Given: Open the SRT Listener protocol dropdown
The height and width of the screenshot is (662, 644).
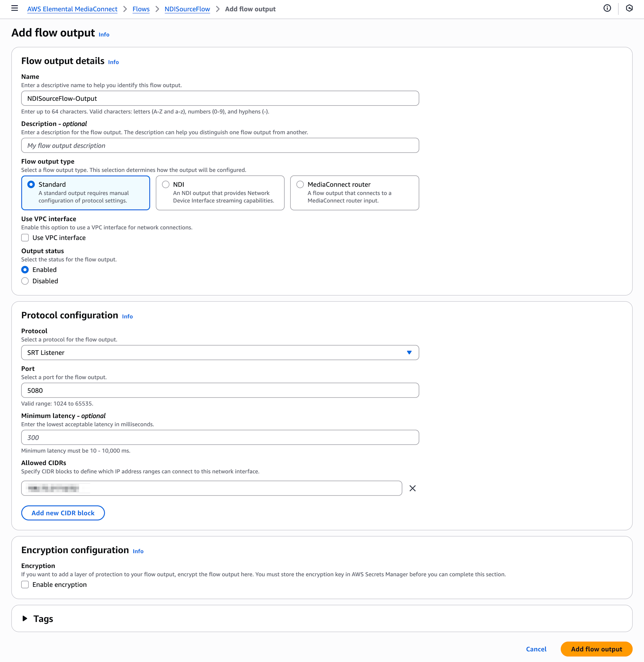Looking at the screenshot, I should [220, 353].
